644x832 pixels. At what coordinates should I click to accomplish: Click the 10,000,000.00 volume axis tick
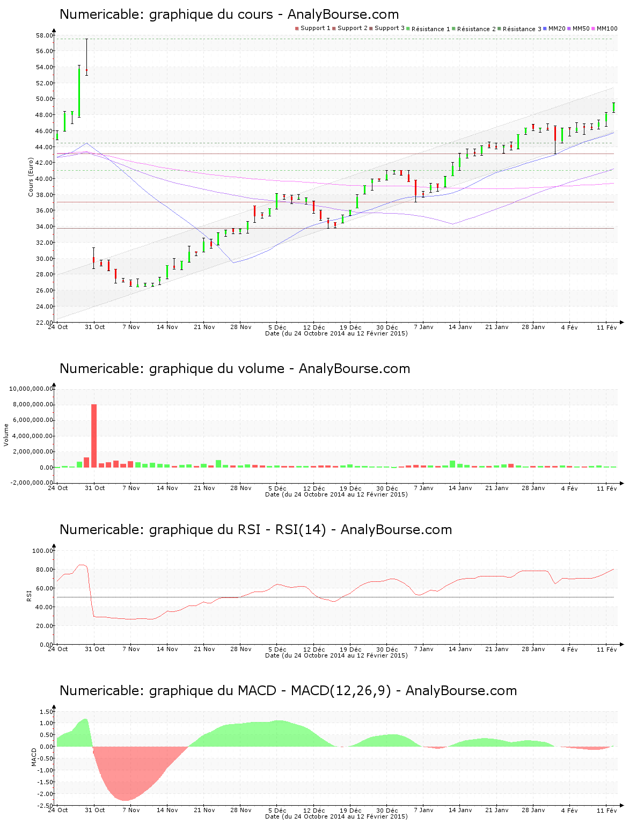pos(31,389)
